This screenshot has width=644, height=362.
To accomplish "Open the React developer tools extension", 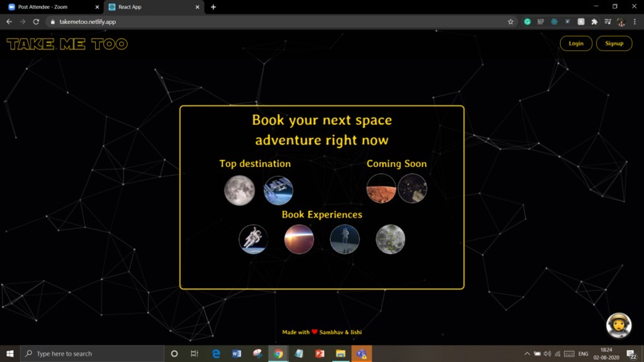I will coord(554,22).
